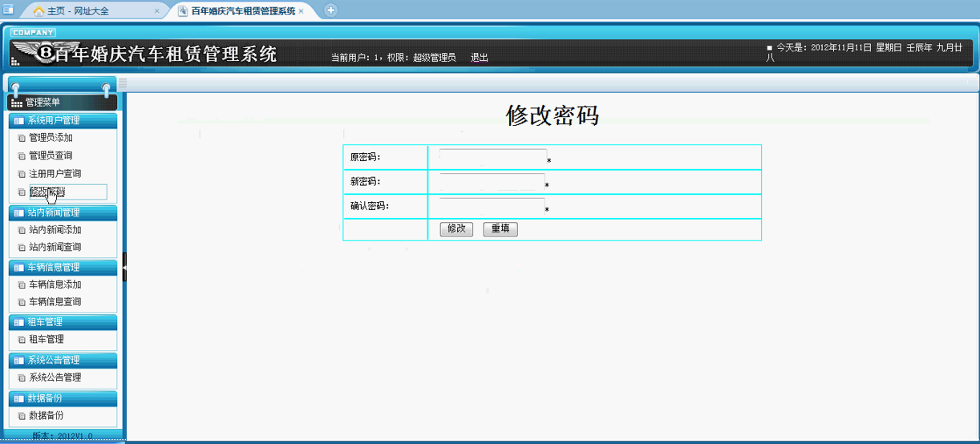The image size is (980, 444).
Task: Click the page icon beside 站内新闻查询
Action: coord(22,248)
